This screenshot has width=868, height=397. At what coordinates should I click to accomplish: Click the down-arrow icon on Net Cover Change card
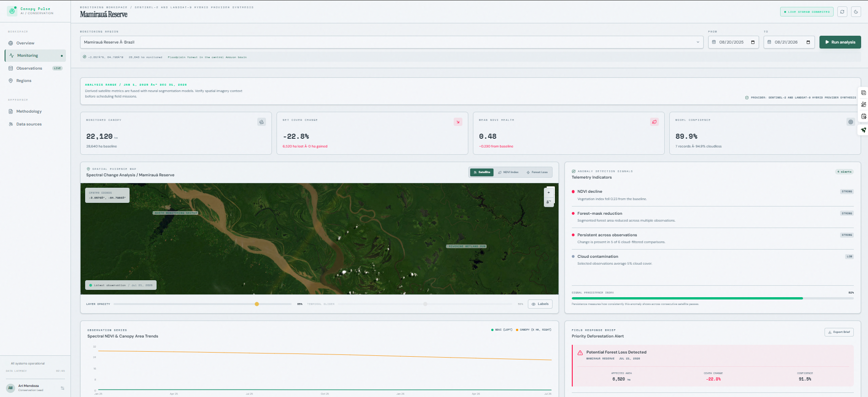point(458,122)
